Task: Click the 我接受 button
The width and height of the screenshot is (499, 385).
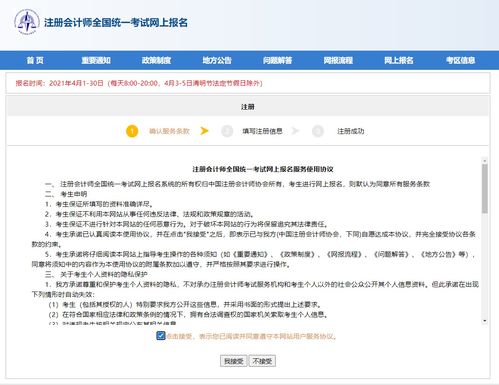Action: coord(234,361)
